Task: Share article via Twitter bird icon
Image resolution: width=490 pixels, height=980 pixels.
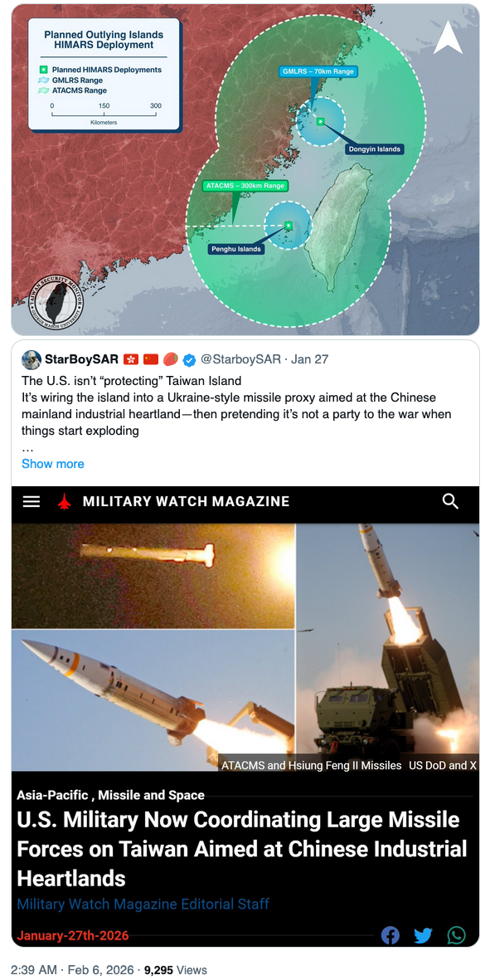Action: click(x=423, y=936)
